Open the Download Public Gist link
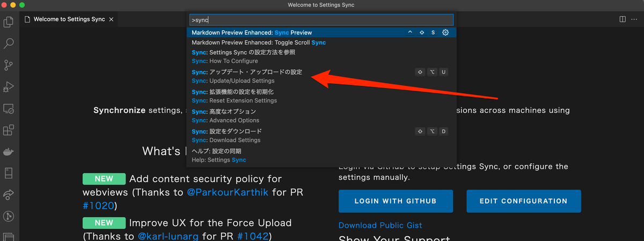Viewport: 644px width, 241px height. [380, 225]
